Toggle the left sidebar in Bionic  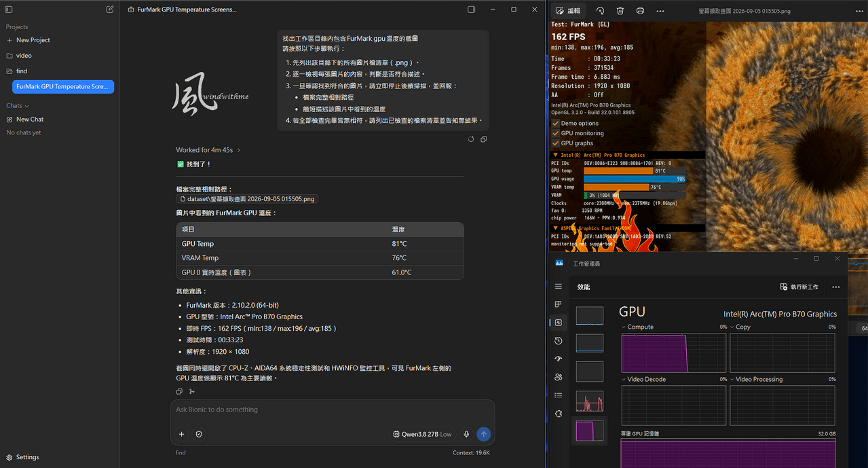click(9, 10)
